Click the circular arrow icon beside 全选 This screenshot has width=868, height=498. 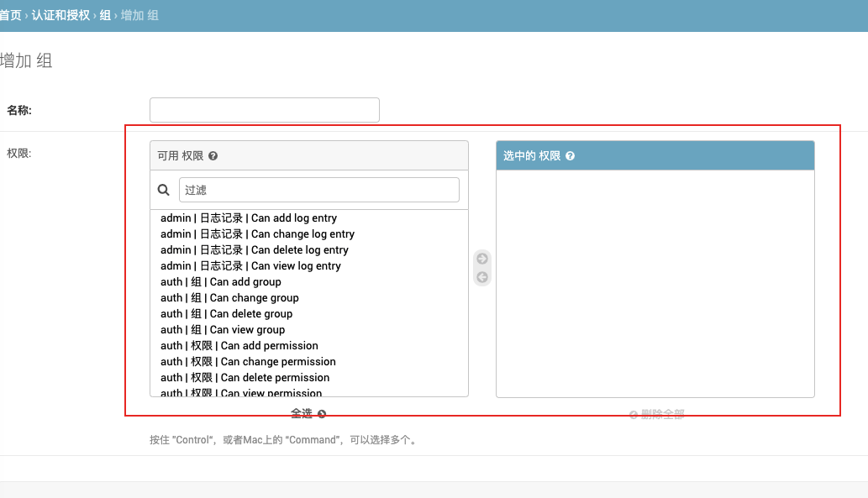click(322, 413)
